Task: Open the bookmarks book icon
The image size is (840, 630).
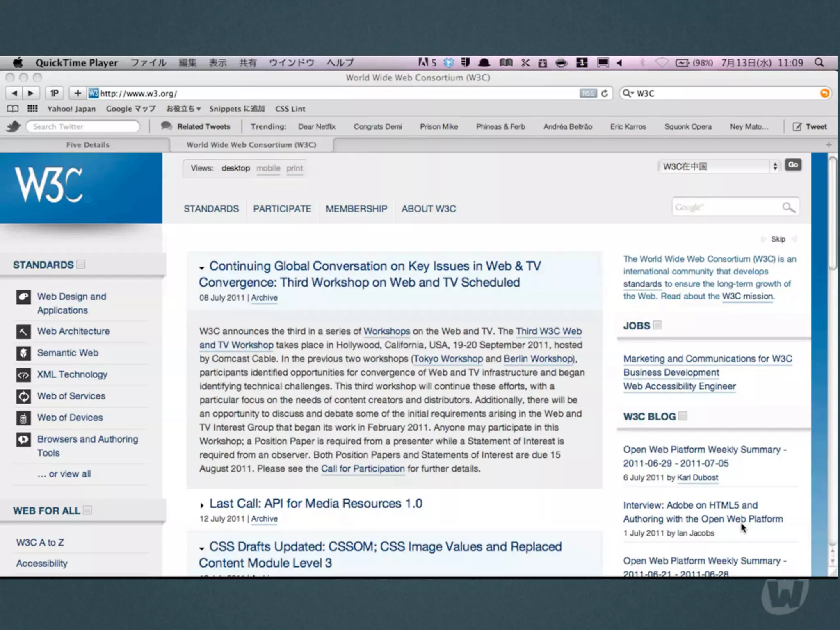Action: tap(13, 109)
